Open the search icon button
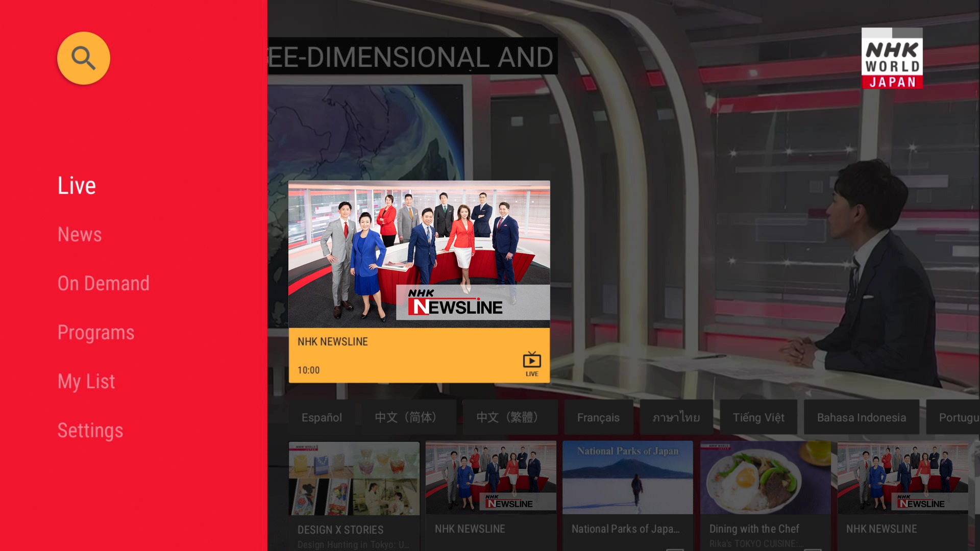980x551 pixels. click(83, 58)
